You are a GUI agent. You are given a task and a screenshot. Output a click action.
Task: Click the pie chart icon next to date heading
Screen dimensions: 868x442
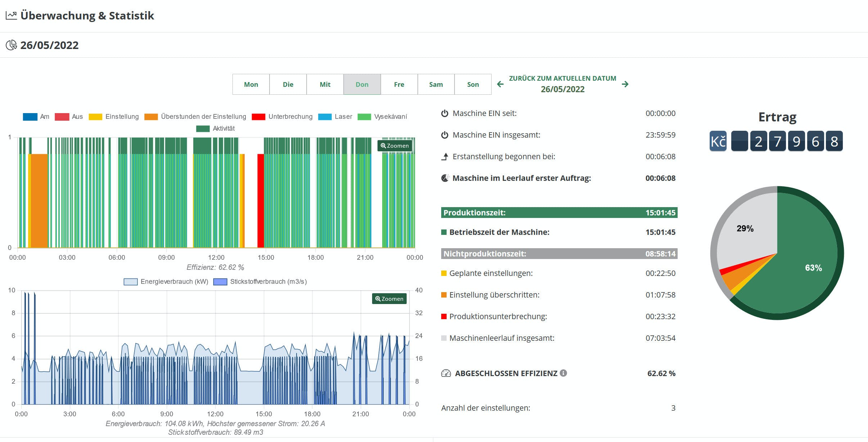tap(12, 45)
